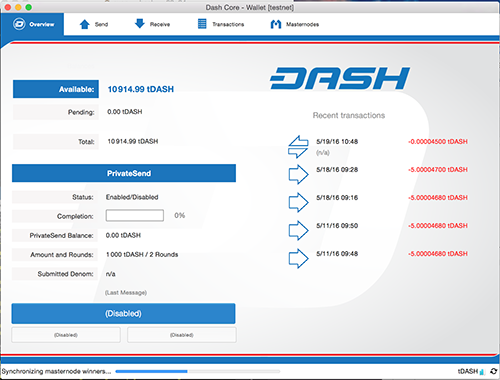Click the right small (Disabled) button

[x=182, y=335]
